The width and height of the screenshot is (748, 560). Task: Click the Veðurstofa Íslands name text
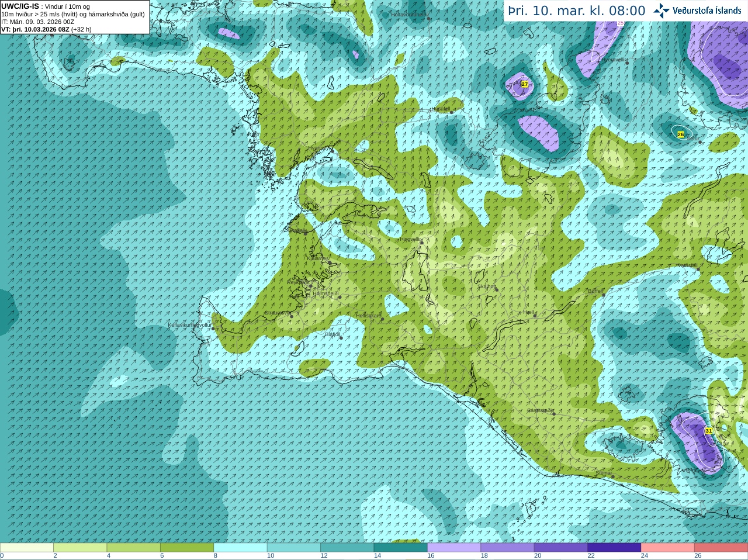click(707, 11)
